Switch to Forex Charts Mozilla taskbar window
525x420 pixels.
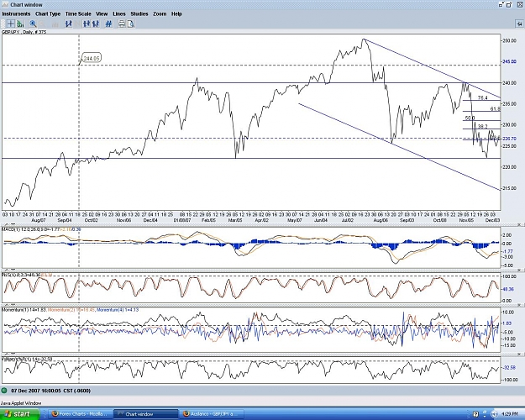(81, 414)
